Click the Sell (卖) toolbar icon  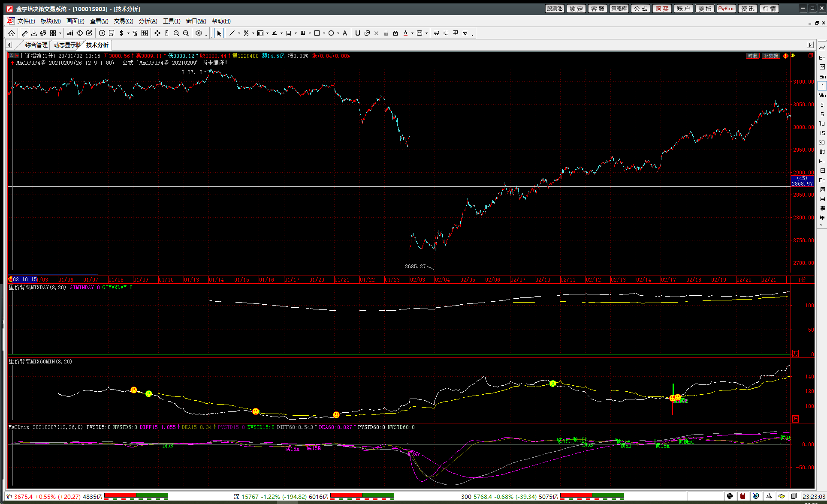click(446, 33)
